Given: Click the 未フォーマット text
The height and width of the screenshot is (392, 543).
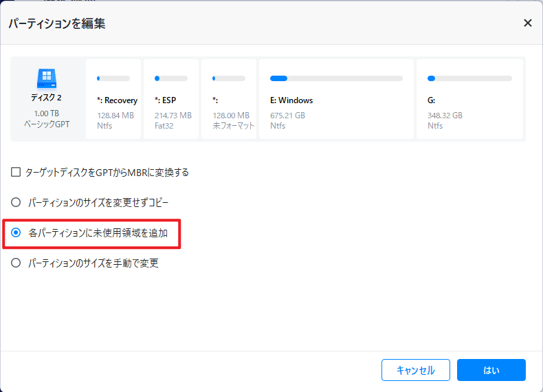Looking at the screenshot, I should [234, 126].
